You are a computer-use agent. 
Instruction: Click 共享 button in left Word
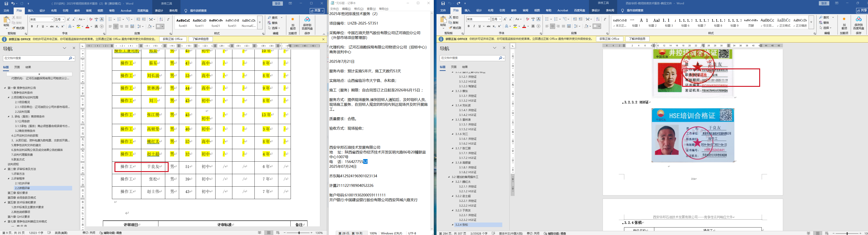coord(317,11)
